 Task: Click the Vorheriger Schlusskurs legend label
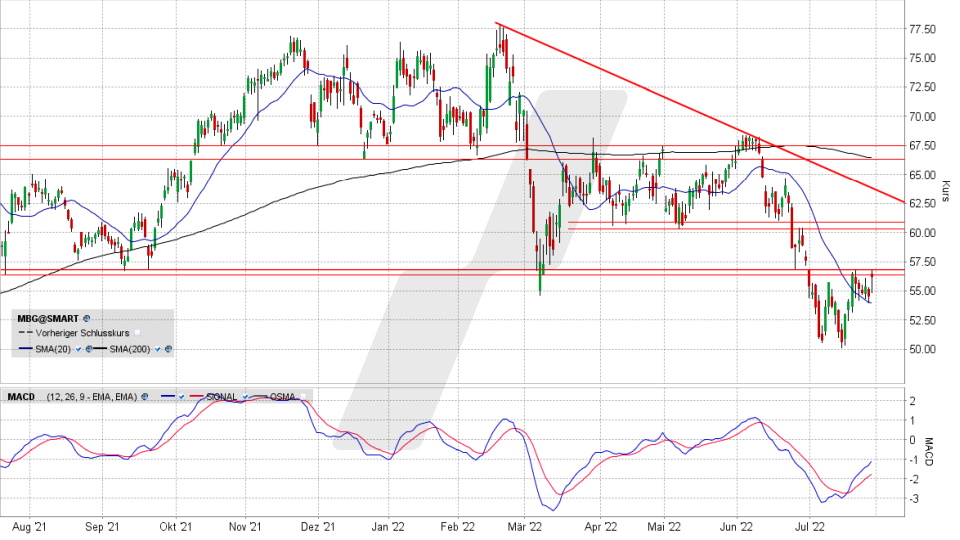click(x=82, y=333)
